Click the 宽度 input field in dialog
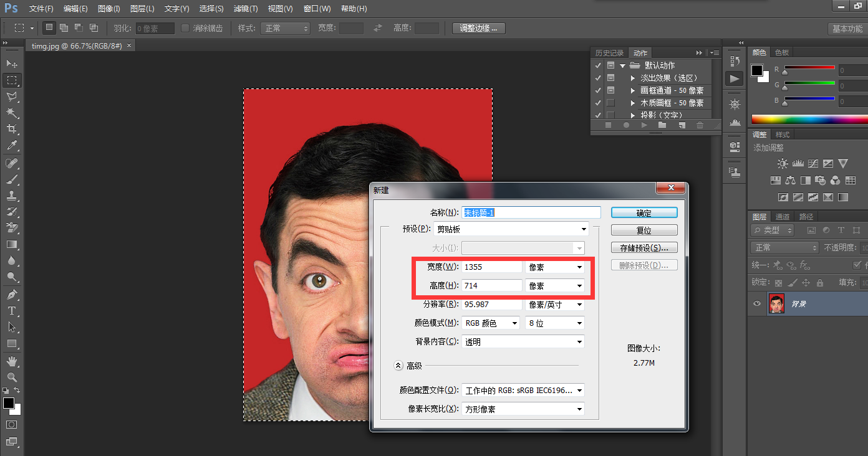This screenshot has height=456, width=868. click(x=492, y=267)
